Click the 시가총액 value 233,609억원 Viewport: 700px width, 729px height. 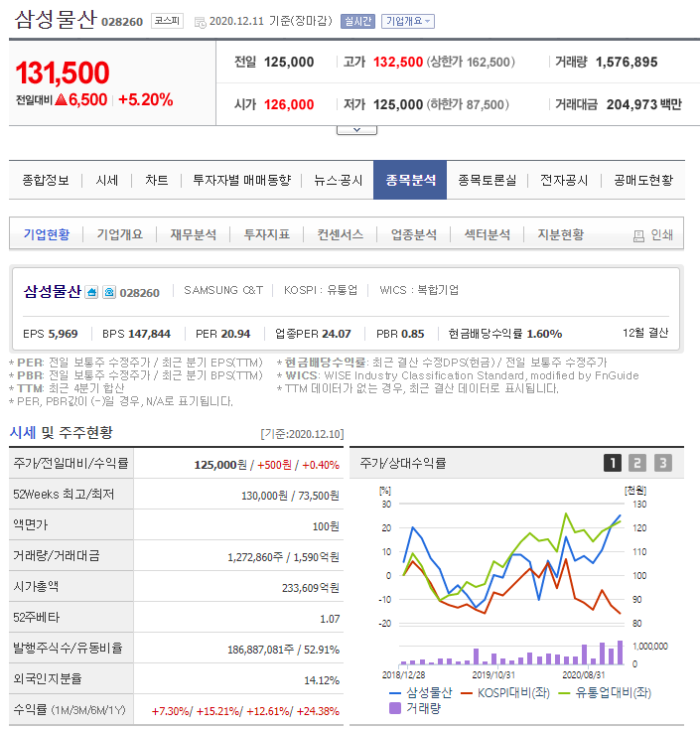pyautogui.click(x=311, y=588)
